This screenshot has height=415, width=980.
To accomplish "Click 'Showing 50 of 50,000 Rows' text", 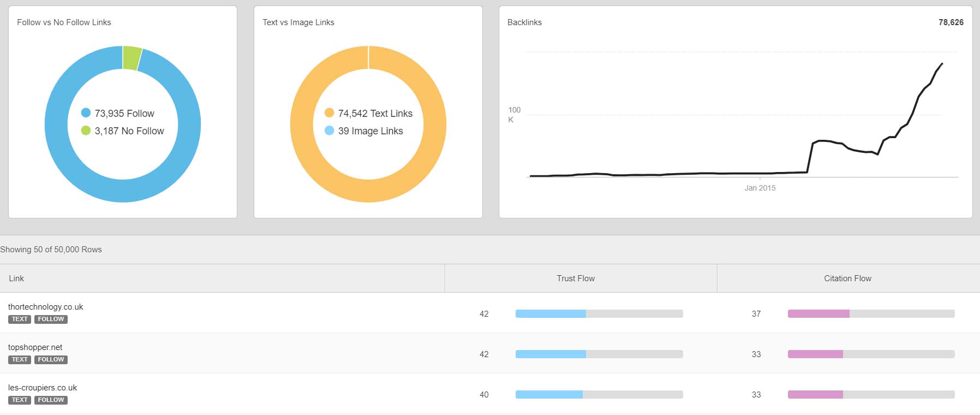I will click(x=51, y=250).
